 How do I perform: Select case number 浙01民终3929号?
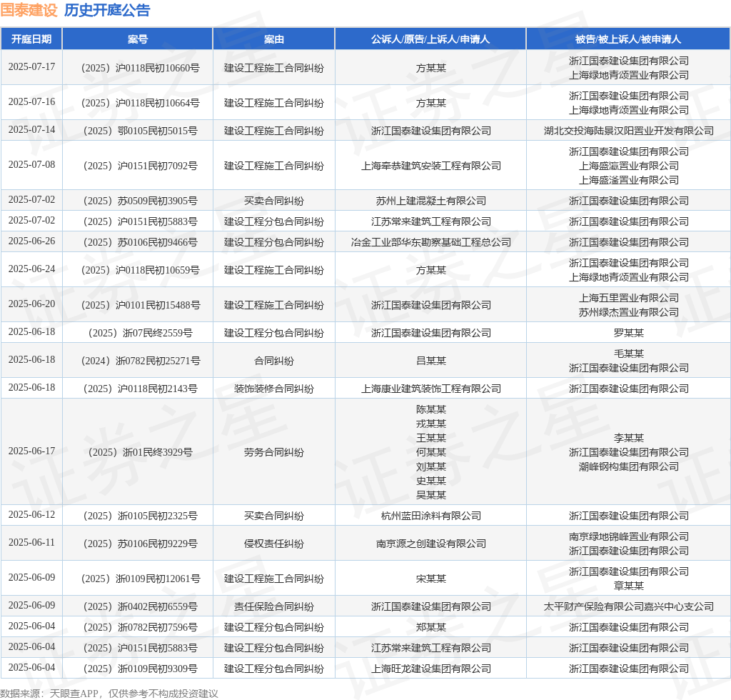click(141, 452)
